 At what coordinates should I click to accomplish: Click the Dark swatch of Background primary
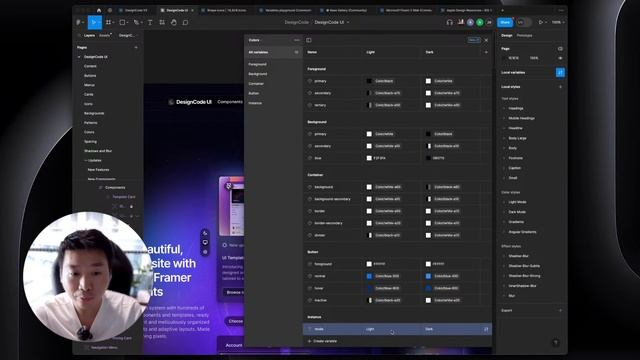tap(428, 134)
